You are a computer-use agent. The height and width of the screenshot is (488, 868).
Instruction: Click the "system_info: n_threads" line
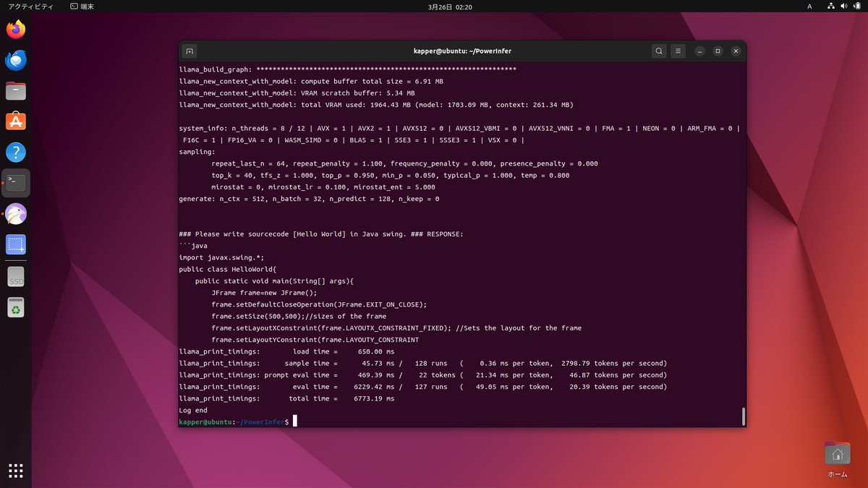(x=459, y=128)
